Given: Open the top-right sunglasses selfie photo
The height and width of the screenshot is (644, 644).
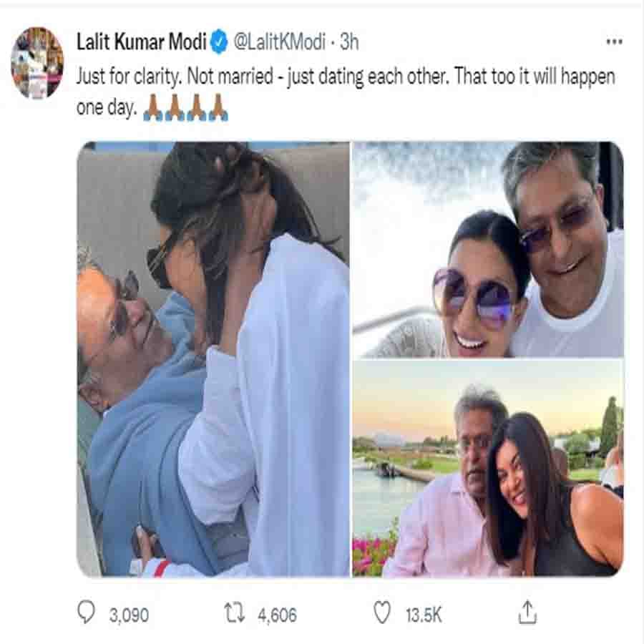Looking at the screenshot, I should 487,249.
